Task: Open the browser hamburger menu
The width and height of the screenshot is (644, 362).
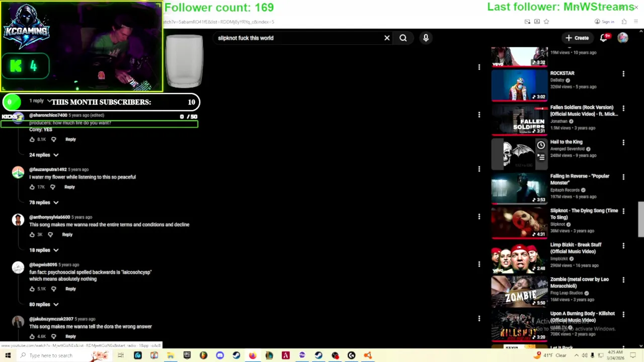Action: [x=636, y=22]
